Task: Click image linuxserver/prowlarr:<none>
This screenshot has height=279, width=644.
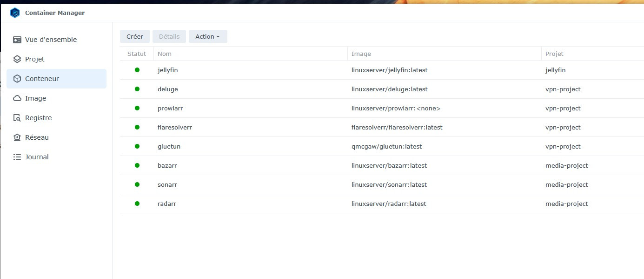Action: coord(396,108)
